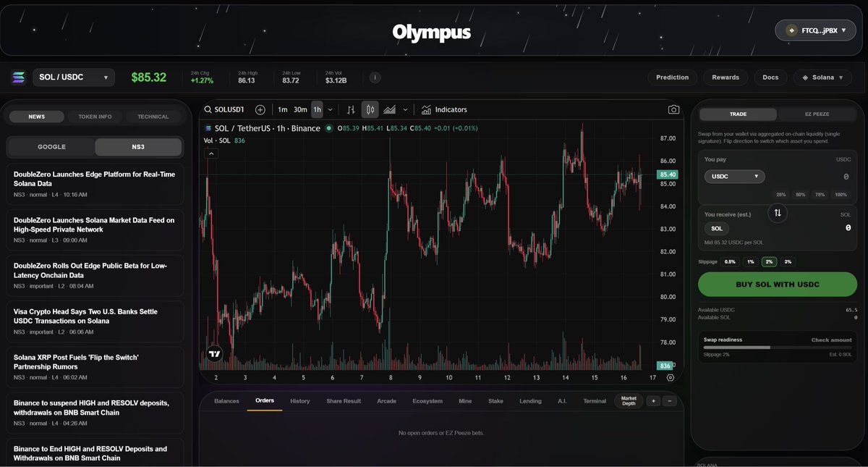Add a compare symbol with the plus icon
Screen dimensions: 868x467
click(260, 109)
